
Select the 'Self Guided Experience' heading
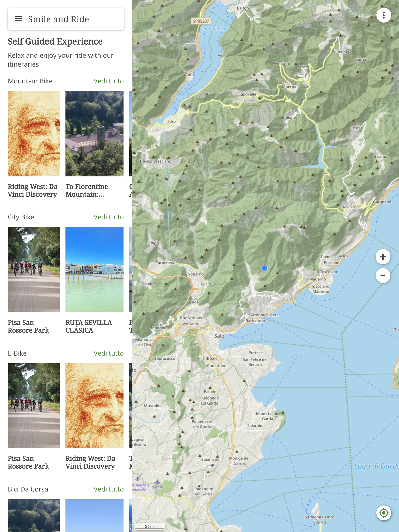coord(55,42)
